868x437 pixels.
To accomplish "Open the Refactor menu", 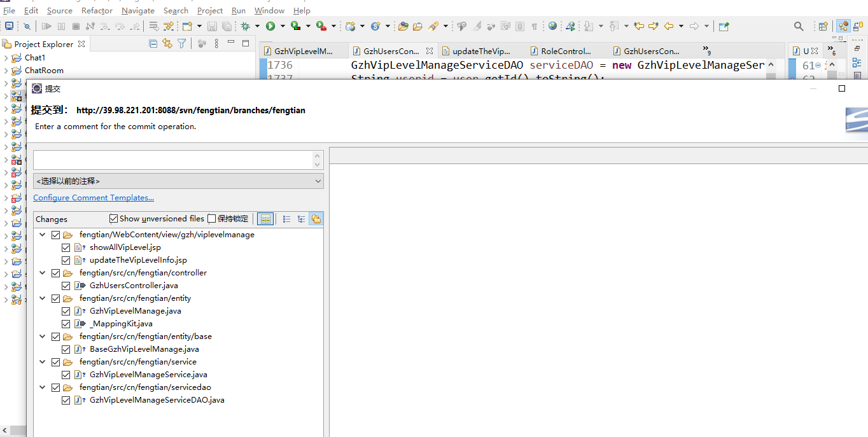I will click(97, 10).
